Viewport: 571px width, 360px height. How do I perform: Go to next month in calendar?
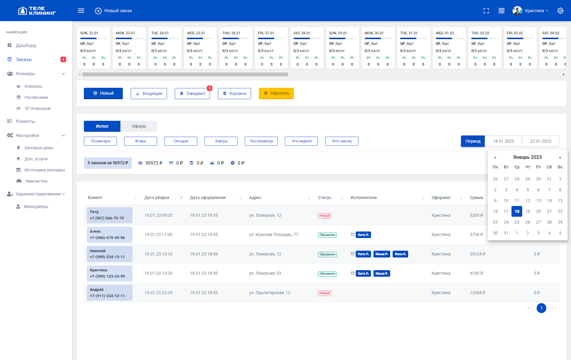coord(560,158)
